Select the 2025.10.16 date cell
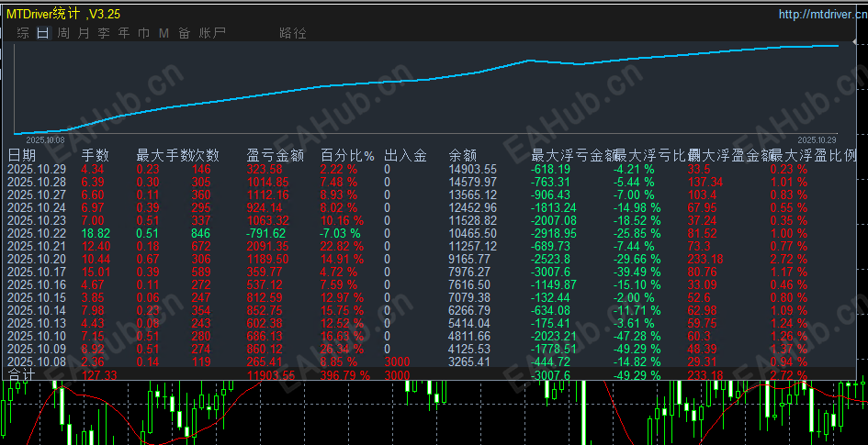The image size is (868, 445). click(x=37, y=284)
